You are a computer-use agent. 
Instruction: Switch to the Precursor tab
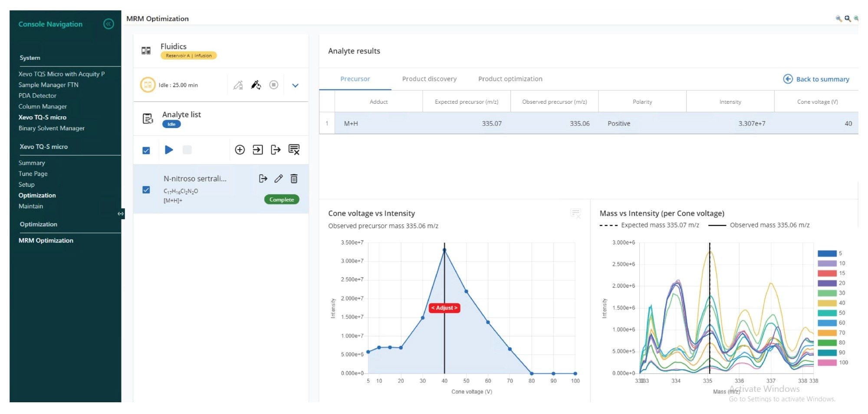tap(355, 79)
